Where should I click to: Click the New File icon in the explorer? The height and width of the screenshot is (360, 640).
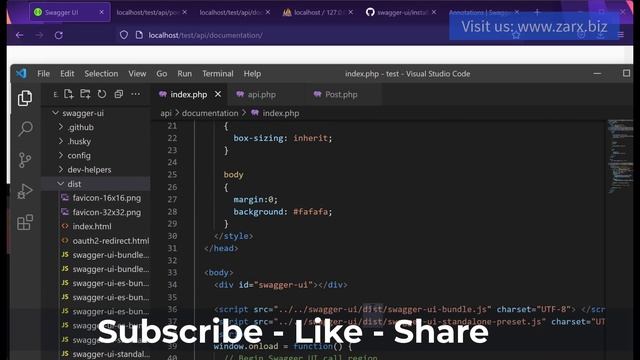click(69, 94)
